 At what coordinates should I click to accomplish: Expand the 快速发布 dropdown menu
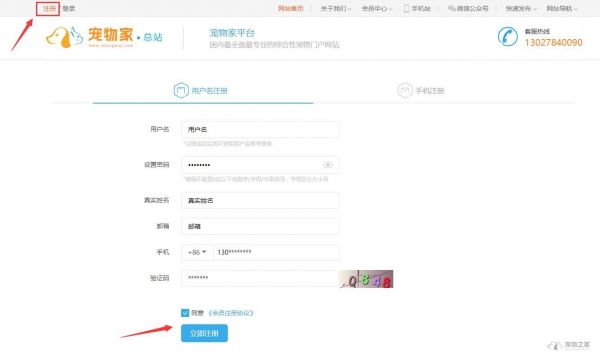pos(521,8)
